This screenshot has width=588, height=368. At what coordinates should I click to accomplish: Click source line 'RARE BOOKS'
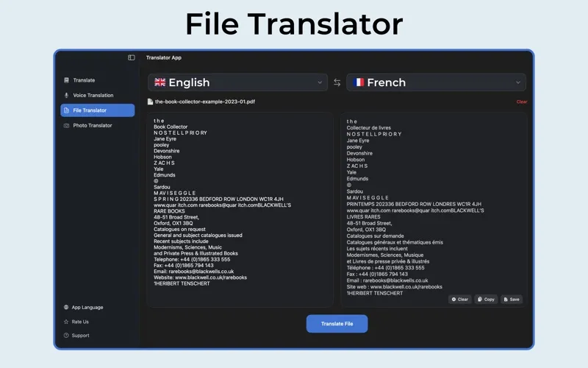pyautogui.click(x=169, y=211)
